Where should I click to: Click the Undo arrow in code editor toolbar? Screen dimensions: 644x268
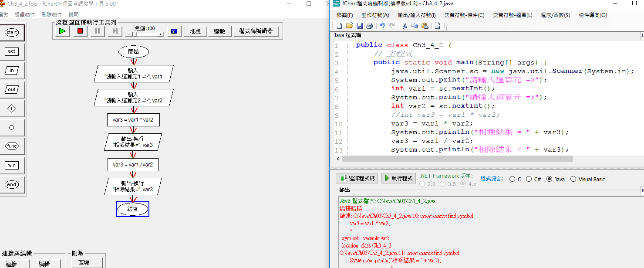382,26
